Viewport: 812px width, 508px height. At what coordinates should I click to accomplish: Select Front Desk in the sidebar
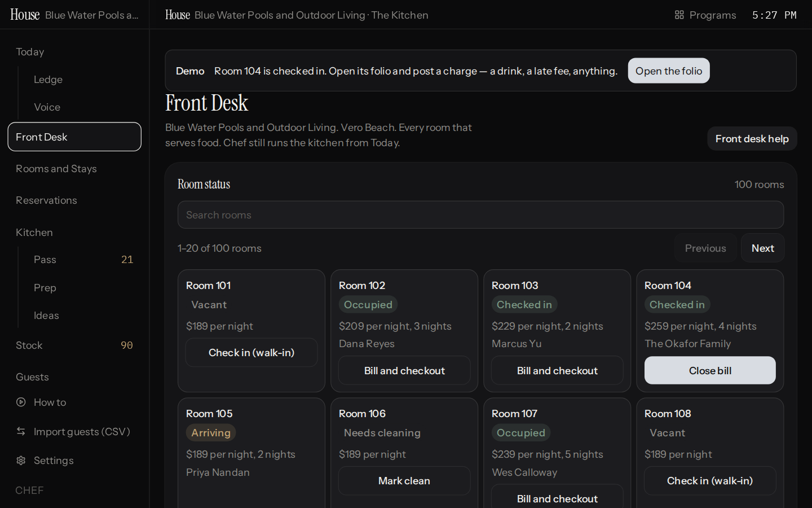(74, 137)
